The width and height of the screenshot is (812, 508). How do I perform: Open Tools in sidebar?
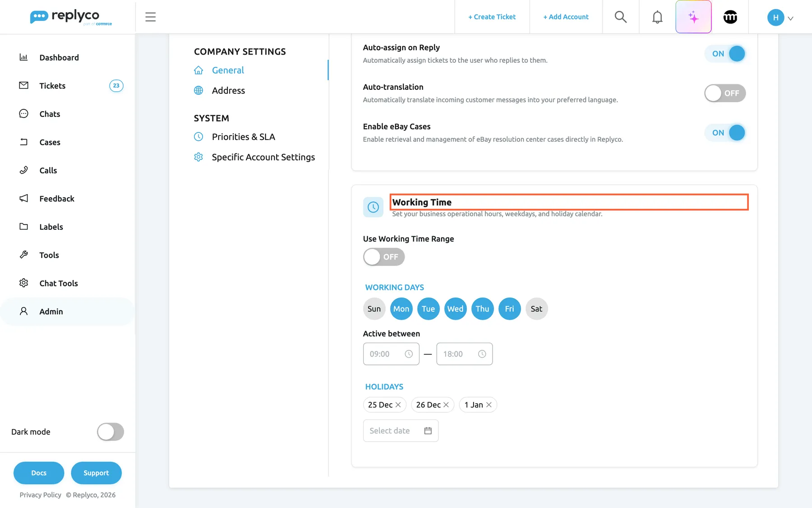68,255
